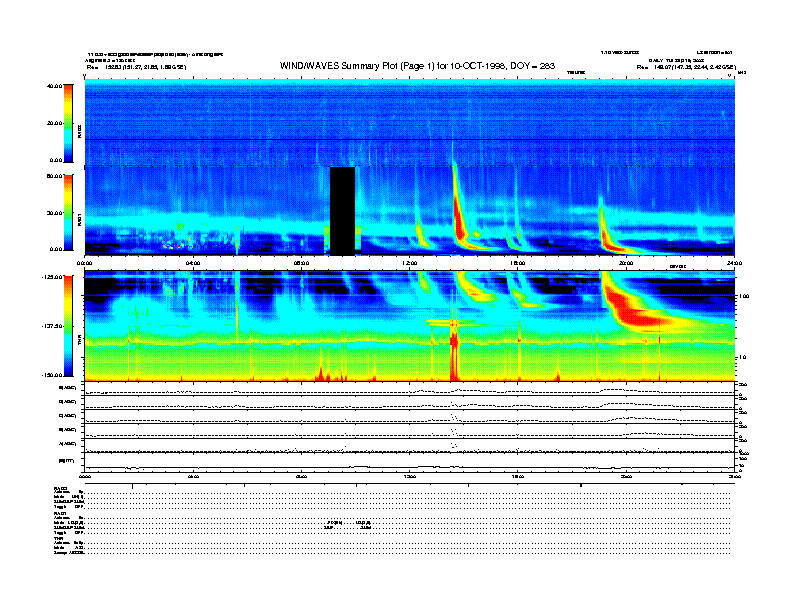This screenshot has width=792, height=612.
Task: Select the 40.00 label on RAD2 scale
Action: click(x=55, y=86)
